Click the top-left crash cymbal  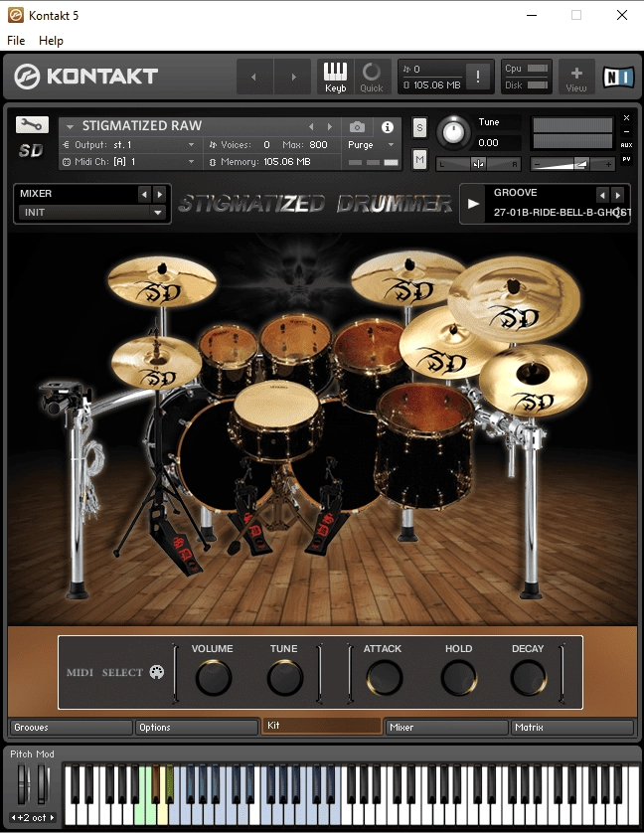162,281
